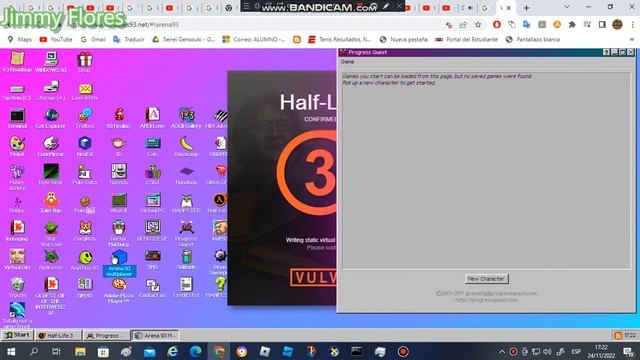Launch the Terminal desktop icon
Screen dimensions: 640x360
point(17,118)
